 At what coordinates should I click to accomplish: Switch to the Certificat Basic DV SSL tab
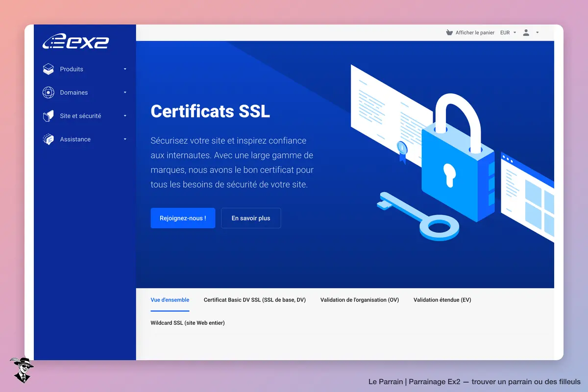click(255, 300)
